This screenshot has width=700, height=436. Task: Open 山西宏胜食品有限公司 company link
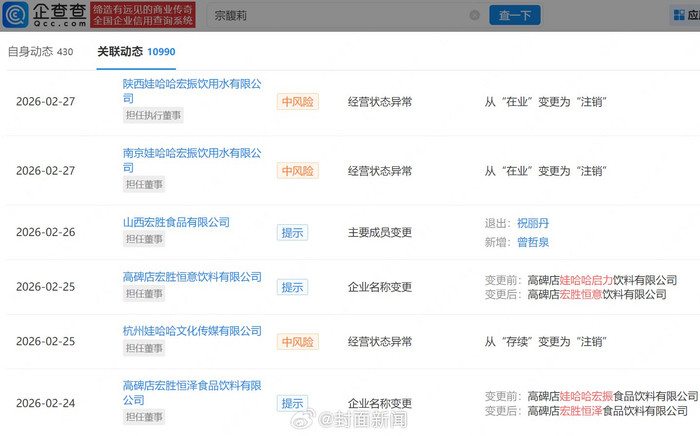coord(176,222)
